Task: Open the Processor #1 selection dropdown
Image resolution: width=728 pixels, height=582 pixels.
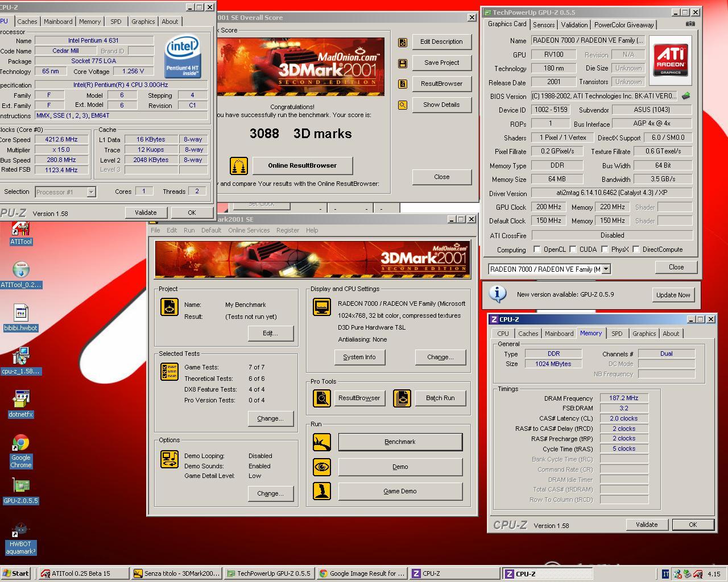Action: click(x=91, y=192)
